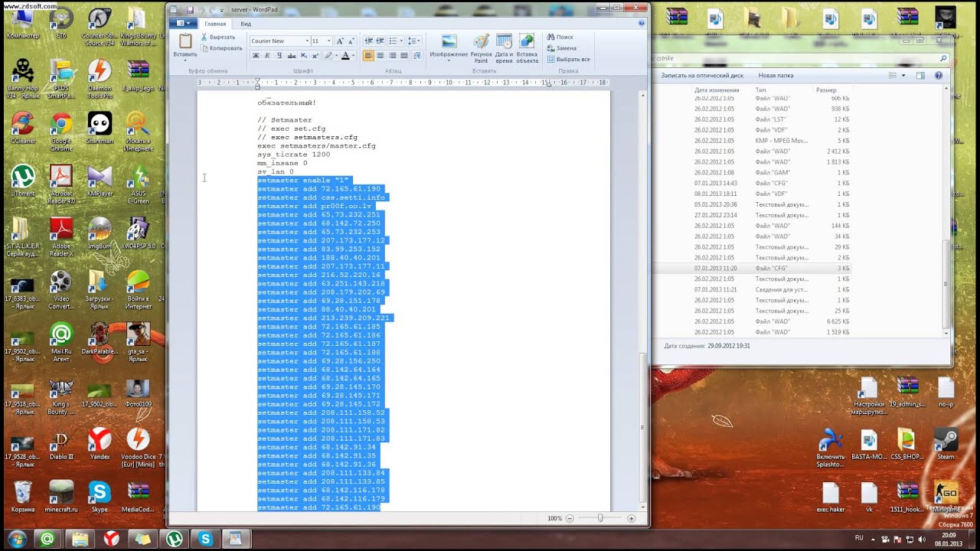Increase font size with grow font icon
The height and width of the screenshot is (551, 980).
(341, 41)
